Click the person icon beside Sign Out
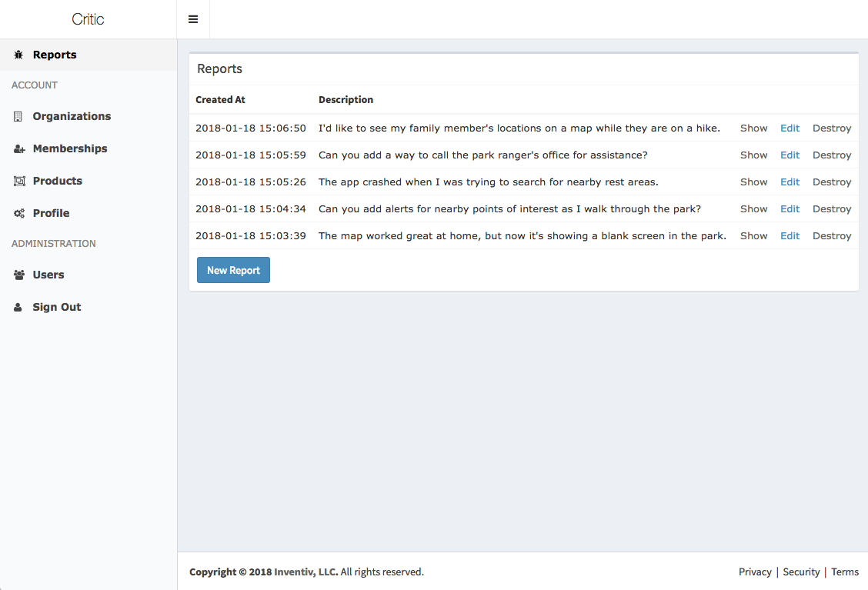This screenshot has height=590, width=868. pos(18,307)
